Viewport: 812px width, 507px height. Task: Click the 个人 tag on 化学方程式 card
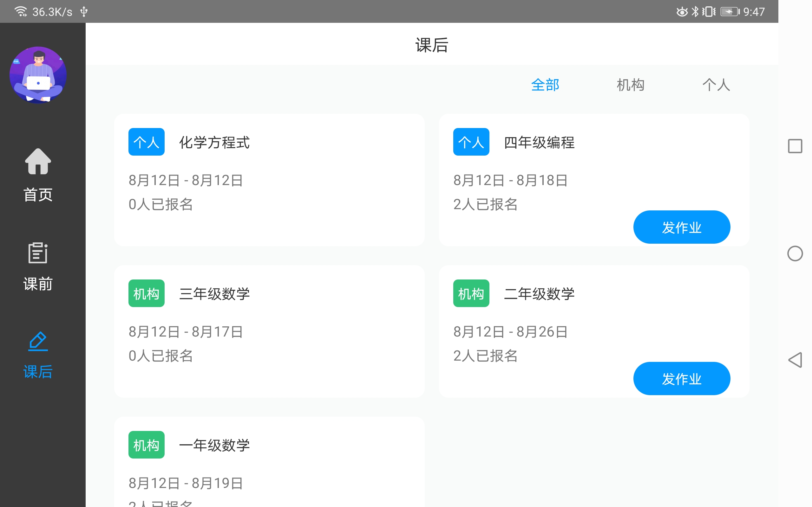pos(146,142)
